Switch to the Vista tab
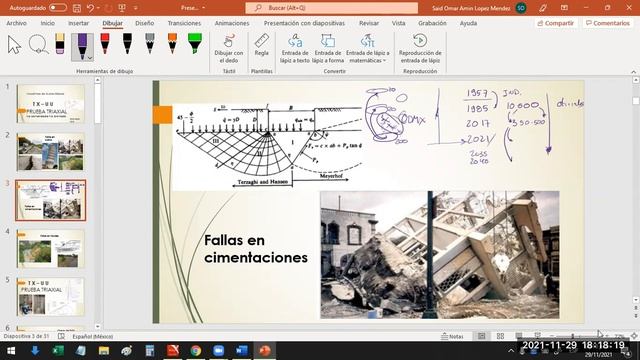This screenshot has height=360, width=640. pyautogui.click(x=398, y=23)
